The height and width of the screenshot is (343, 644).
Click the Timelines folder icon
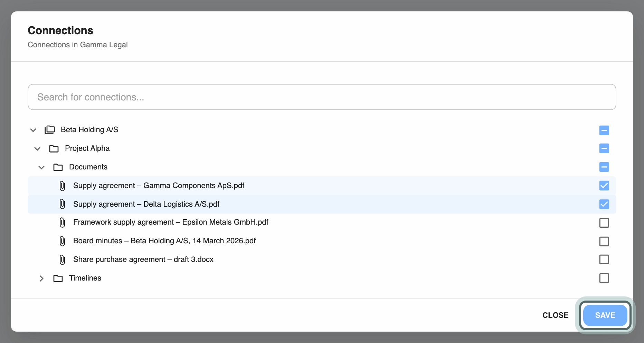58,278
